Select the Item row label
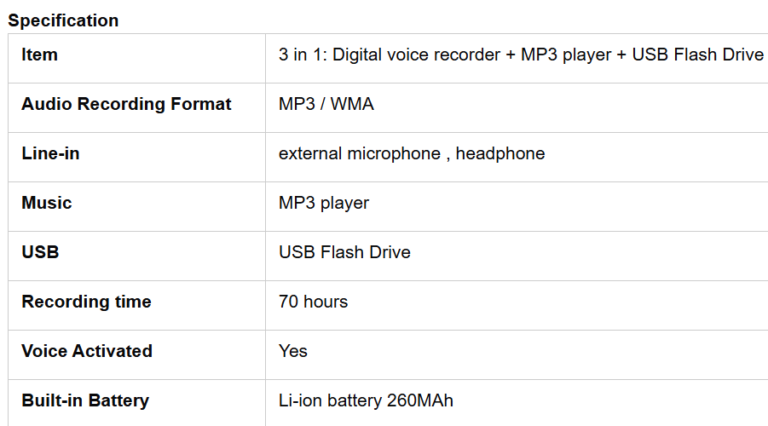768x426 pixels. (40, 54)
